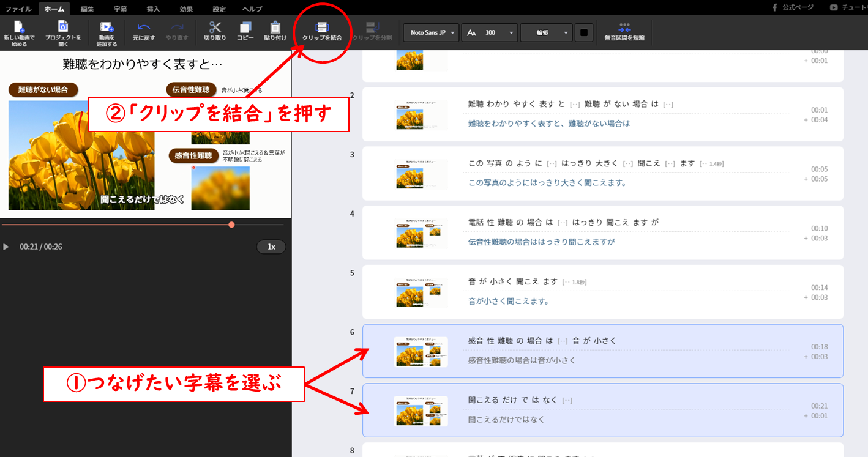Merge clips with クリップを結合
Image resolution: width=868 pixels, height=457 pixels.
coord(322,32)
